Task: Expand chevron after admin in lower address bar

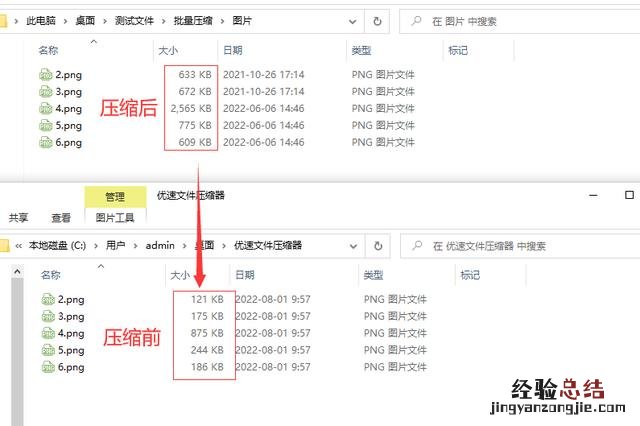Action: [x=184, y=246]
